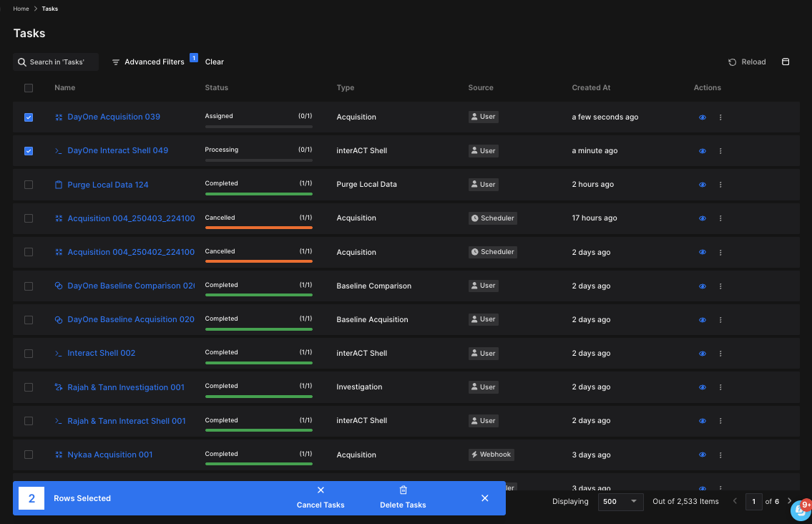Image resolution: width=812 pixels, height=524 pixels.
Task: Go to next page using right chevron
Action: [x=790, y=502]
